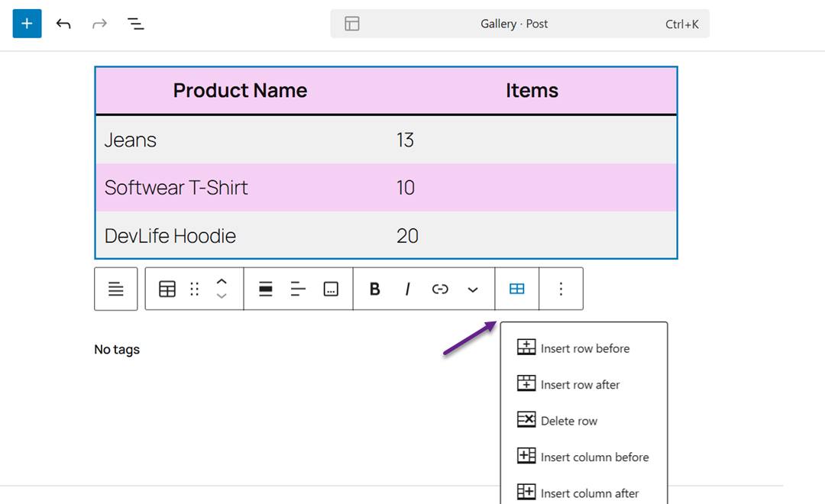
Task: Redo the last undone change
Action: pyautogui.click(x=99, y=24)
